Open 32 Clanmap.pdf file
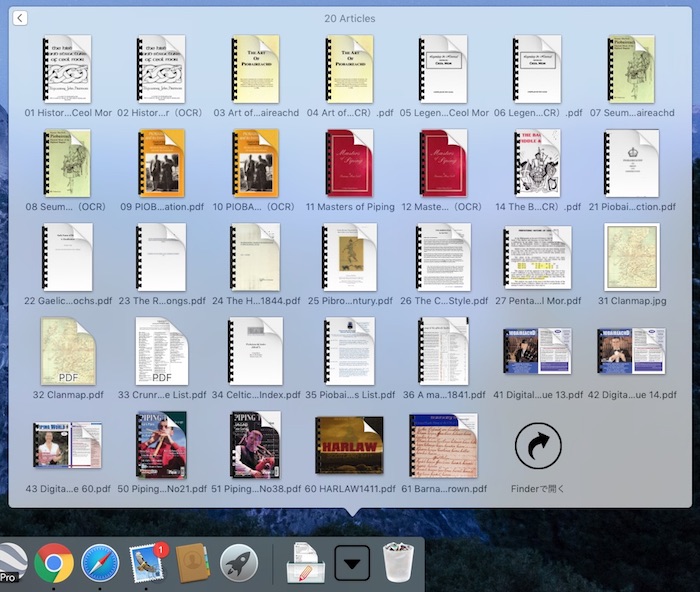The height and width of the screenshot is (592, 700). 68,351
